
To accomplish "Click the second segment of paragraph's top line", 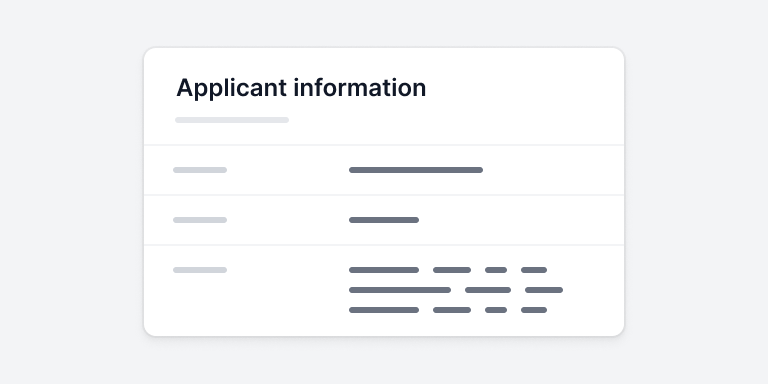I will click(452, 270).
